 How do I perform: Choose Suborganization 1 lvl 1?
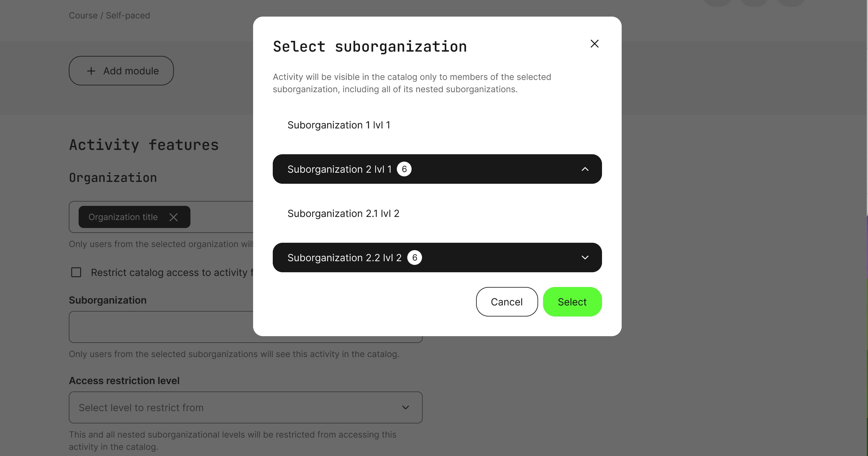[x=339, y=125]
